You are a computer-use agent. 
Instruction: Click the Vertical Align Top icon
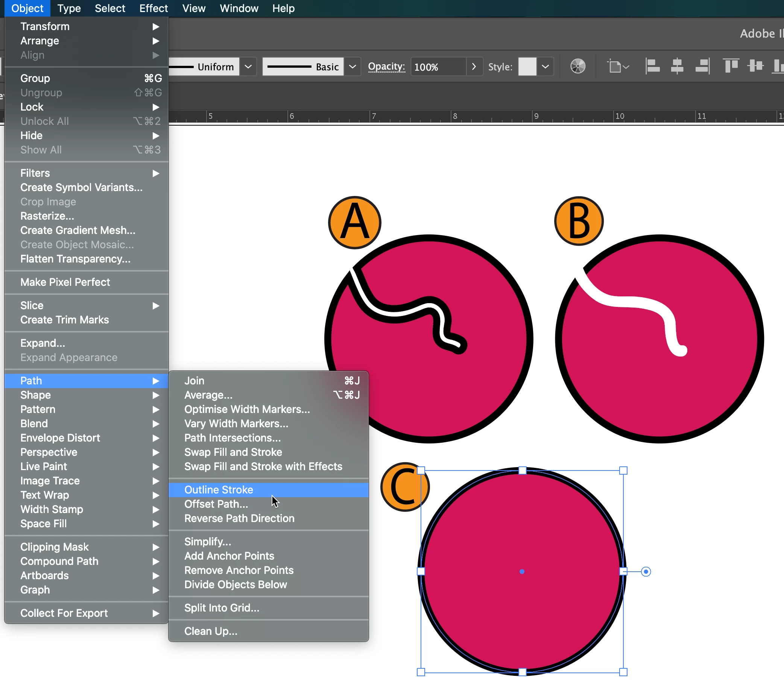click(731, 66)
